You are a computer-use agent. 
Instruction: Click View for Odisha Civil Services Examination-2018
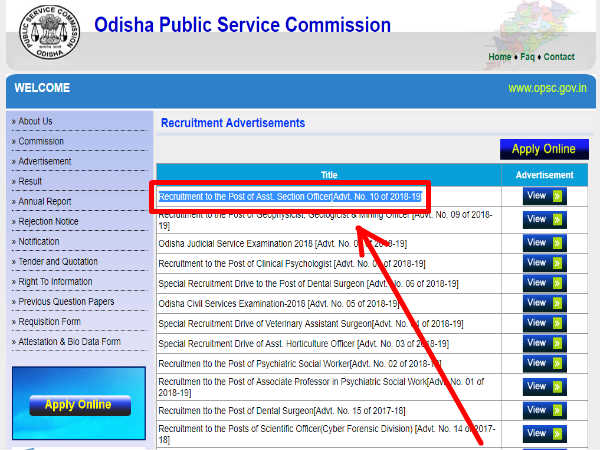tap(544, 303)
